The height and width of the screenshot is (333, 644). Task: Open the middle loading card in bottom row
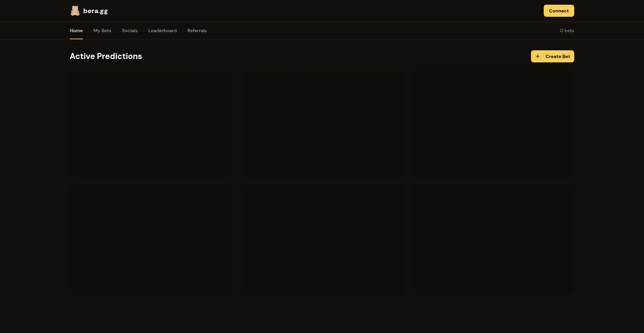coord(322,238)
